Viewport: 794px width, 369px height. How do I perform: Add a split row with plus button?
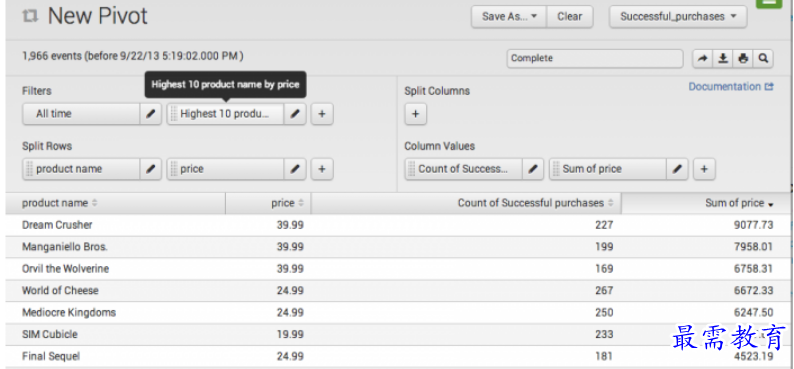click(322, 169)
